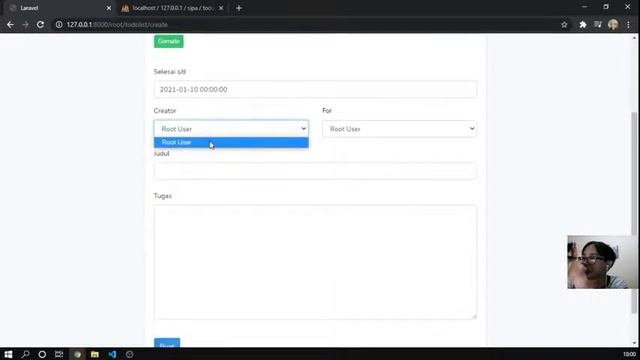Viewport: 640px width, 360px height.
Task: Bookmark this page with the star
Action: click(x=564, y=24)
